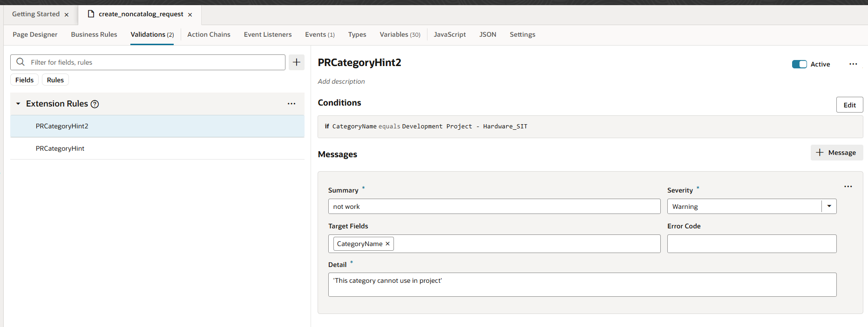Click the file icon on create_noncatalog_request tab
The height and width of the screenshot is (327, 868).
click(91, 14)
